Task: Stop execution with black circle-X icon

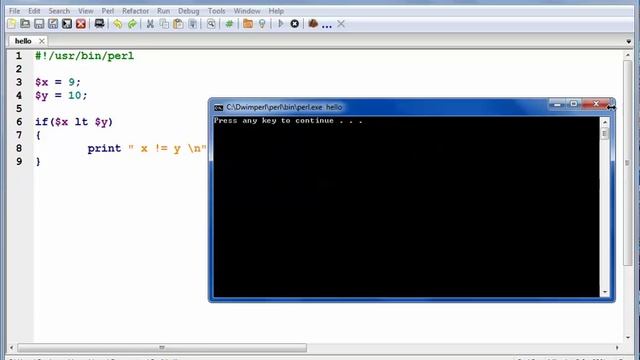Action: coord(294,24)
